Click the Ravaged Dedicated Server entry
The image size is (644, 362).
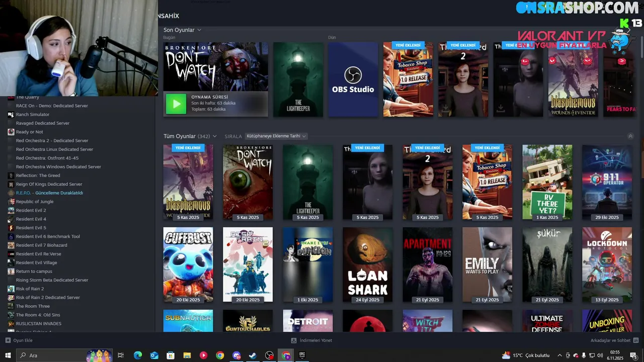pos(43,123)
